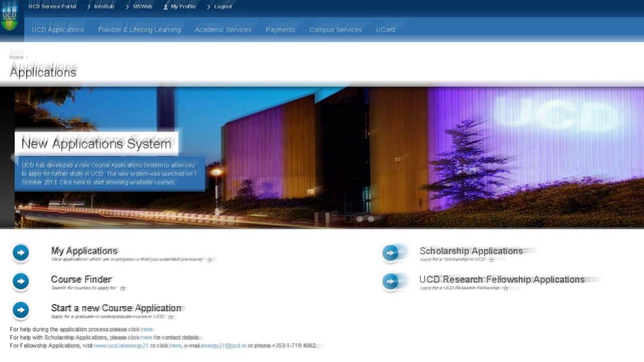
Task: Open the Academic Services menu
Action: pos(223,30)
